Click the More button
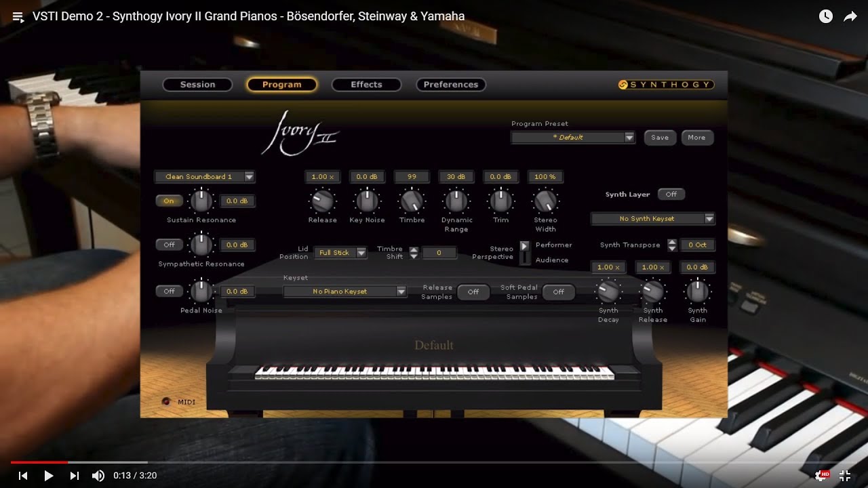The image size is (868, 488). point(696,137)
